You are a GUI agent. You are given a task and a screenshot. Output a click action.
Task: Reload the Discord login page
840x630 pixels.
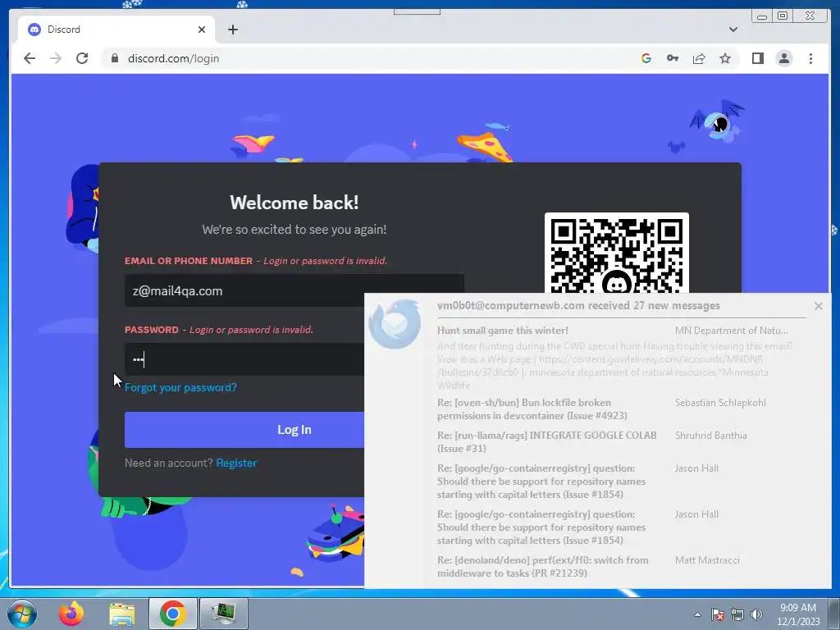coord(82,58)
